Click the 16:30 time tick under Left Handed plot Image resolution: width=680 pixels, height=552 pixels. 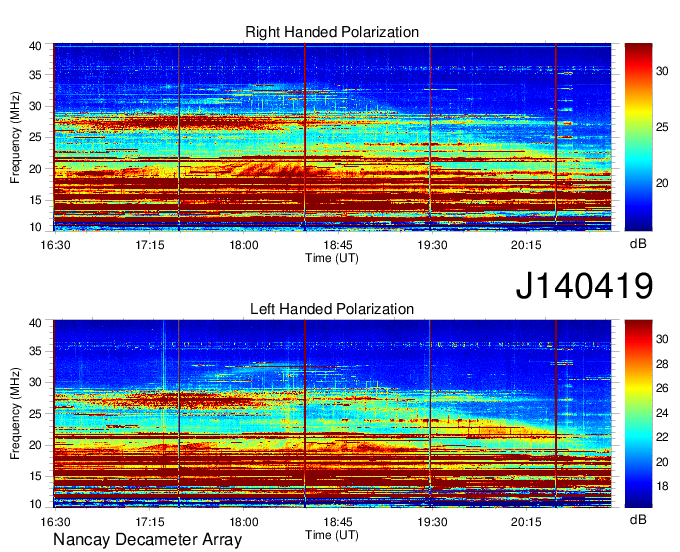56,522
